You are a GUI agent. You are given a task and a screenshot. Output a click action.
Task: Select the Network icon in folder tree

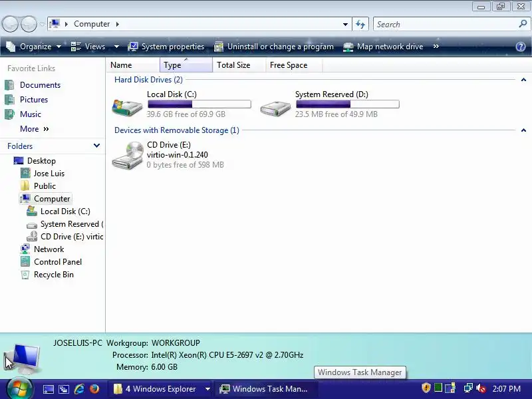click(25, 249)
